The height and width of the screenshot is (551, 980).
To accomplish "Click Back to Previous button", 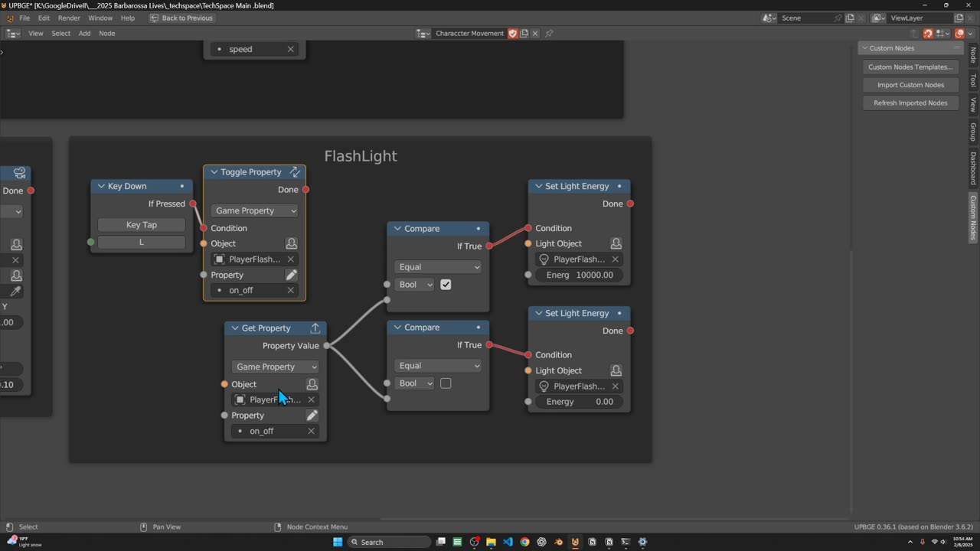I will [x=181, y=18].
